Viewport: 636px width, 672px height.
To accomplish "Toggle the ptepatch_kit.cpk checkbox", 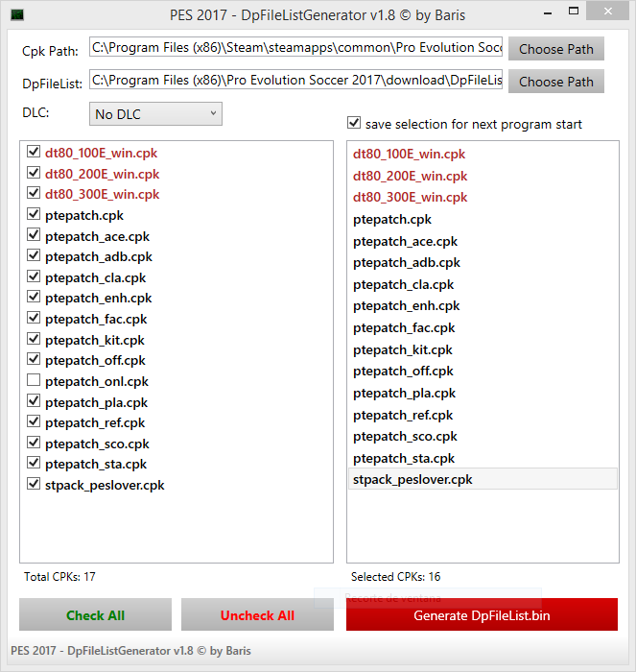I will (x=34, y=339).
